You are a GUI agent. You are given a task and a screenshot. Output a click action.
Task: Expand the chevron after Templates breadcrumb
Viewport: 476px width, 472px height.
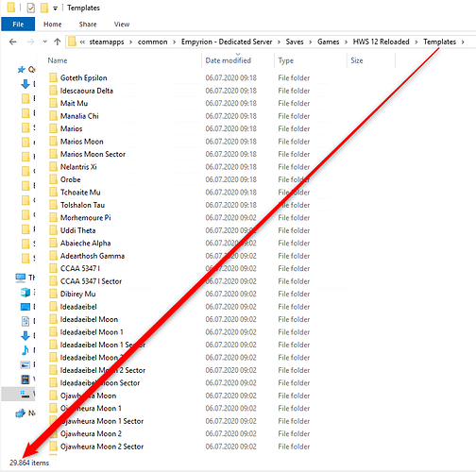click(x=463, y=42)
